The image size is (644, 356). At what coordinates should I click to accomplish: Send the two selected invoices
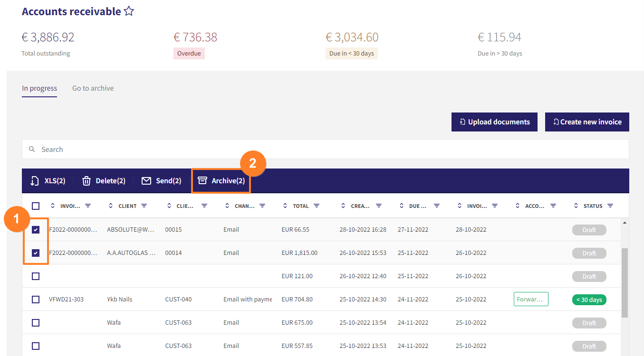point(162,181)
